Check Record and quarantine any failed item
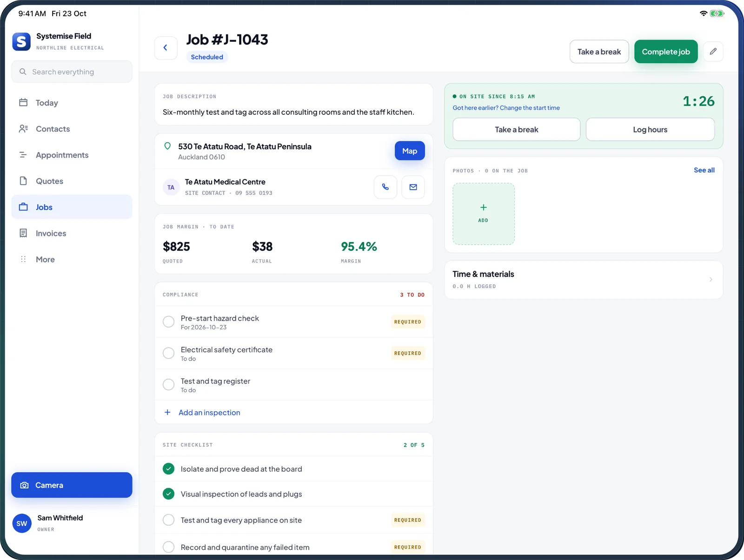This screenshot has width=744, height=560. 168,547
